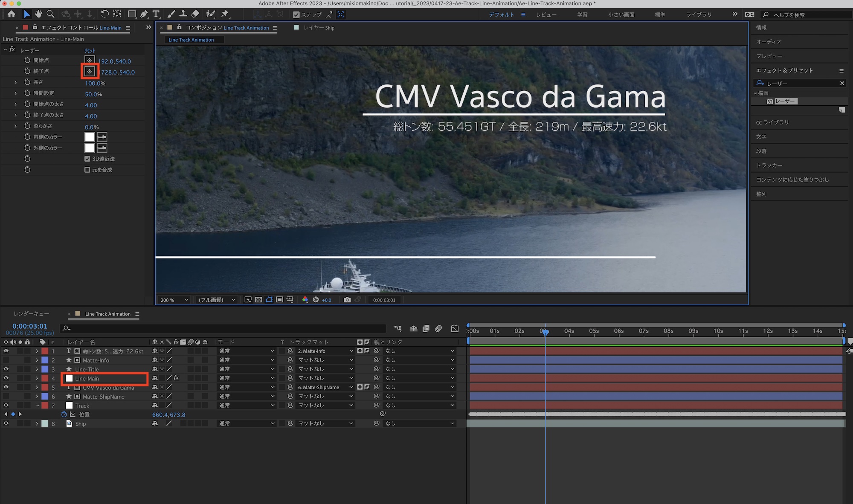Select the Pen tool in toolbar
The height and width of the screenshot is (504, 853).
144,14
